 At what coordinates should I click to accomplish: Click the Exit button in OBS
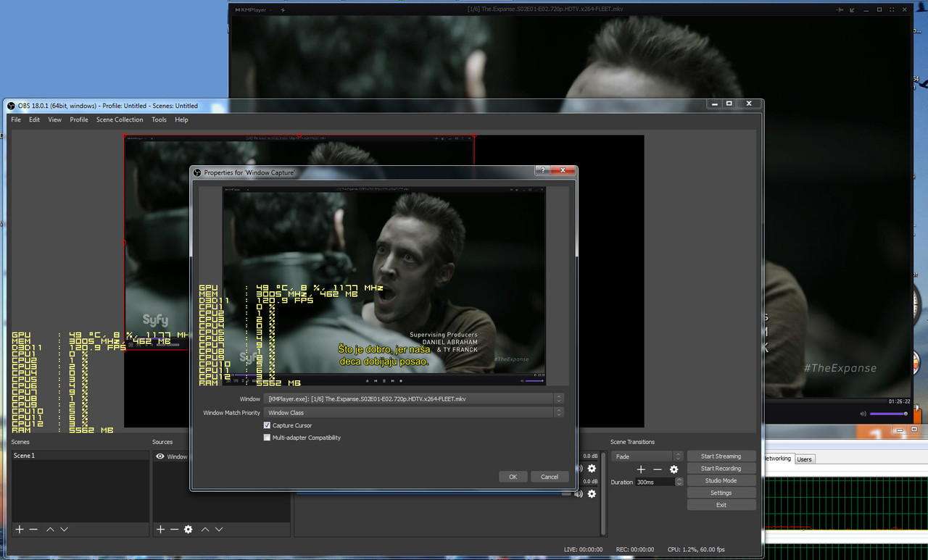[x=721, y=505]
